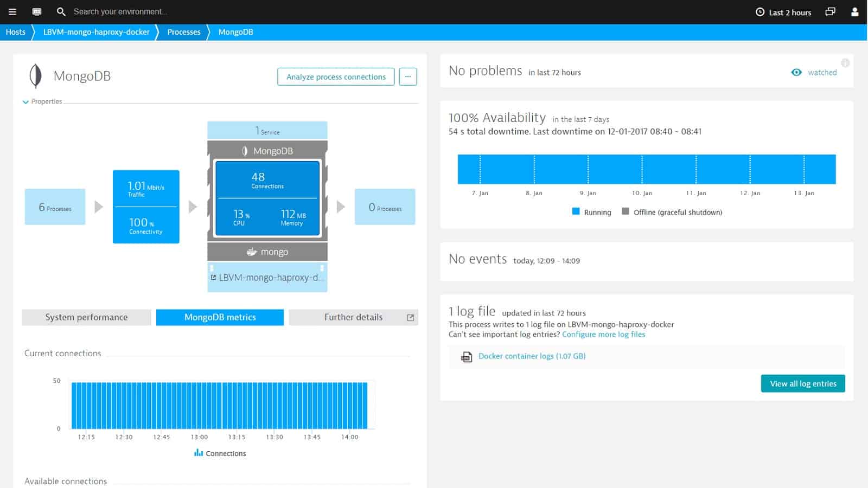The height and width of the screenshot is (488, 868).
Task: Click the info icon on problems card
Action: (x=845, y=63)
